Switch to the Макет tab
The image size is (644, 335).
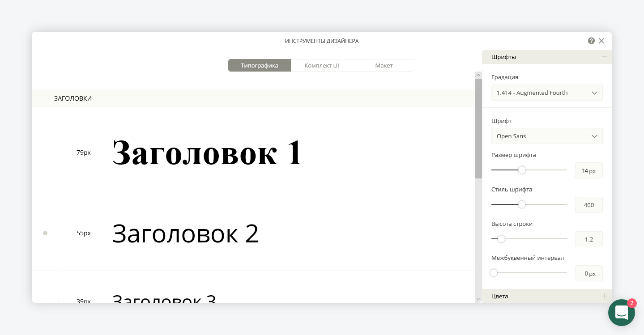pos(384,65)
